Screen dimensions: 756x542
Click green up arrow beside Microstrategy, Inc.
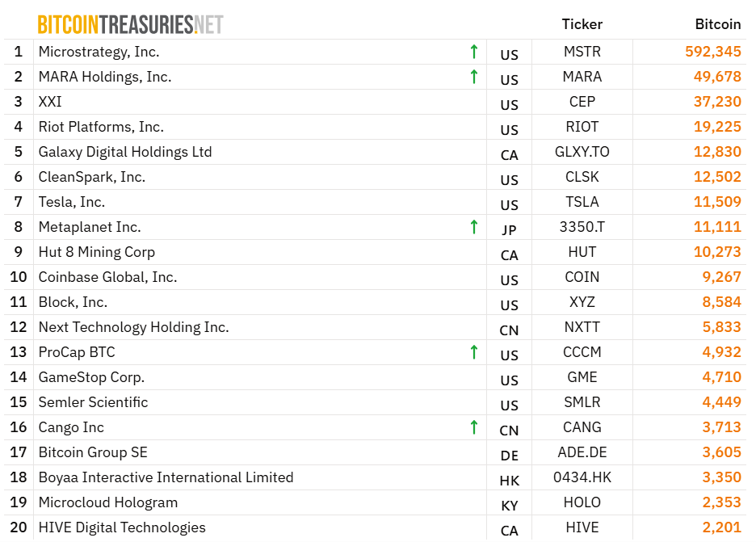tap(474, 53)
